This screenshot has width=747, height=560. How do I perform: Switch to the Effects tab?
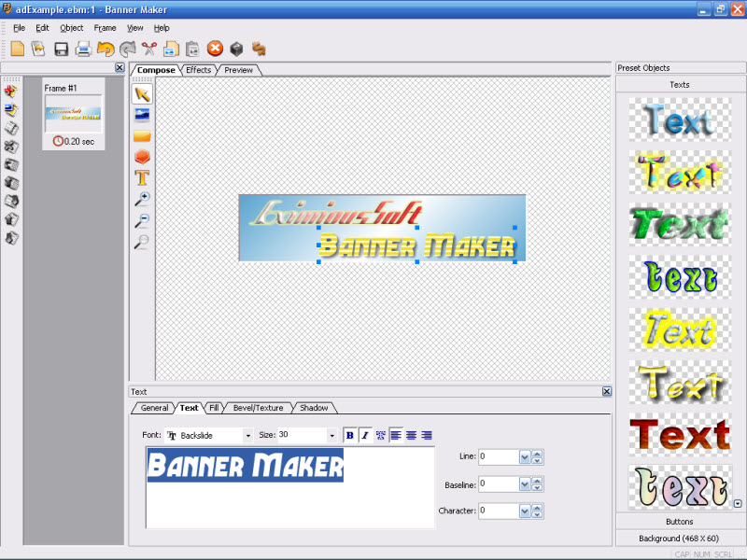198,70
